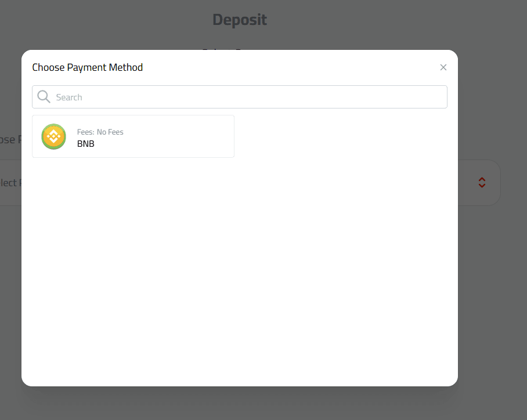Image resolution: width=527 pixels, height=420 pixels.
Task: Click the magnifying glass icon in the search bar
Action: (x=44, y=96)
